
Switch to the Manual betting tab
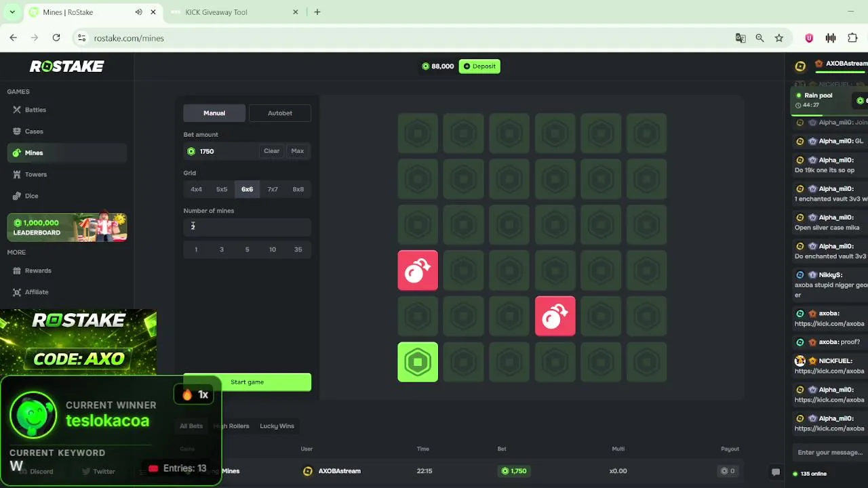(x=214, y=113)
